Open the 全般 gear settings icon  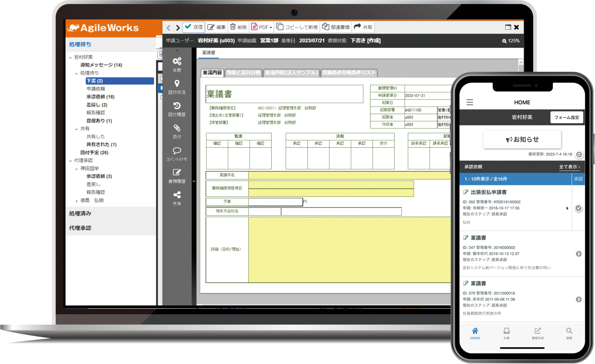(177, 61)
